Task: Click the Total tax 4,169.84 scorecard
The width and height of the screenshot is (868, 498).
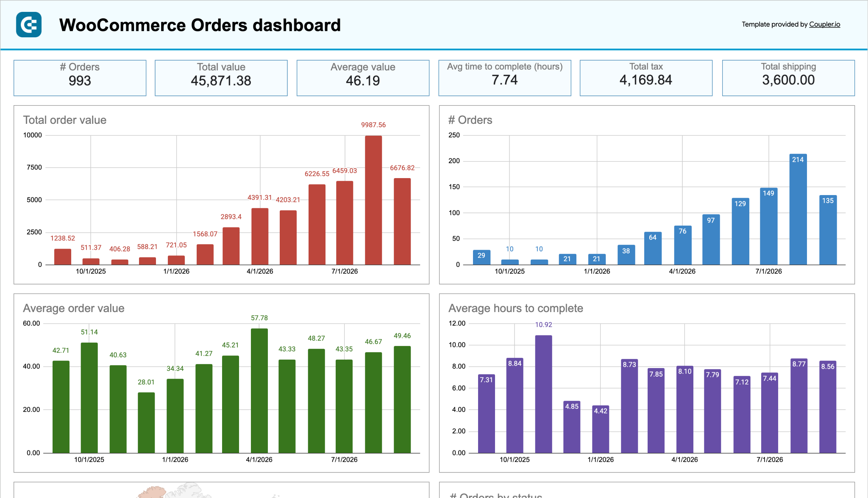Action: [646, 78]
